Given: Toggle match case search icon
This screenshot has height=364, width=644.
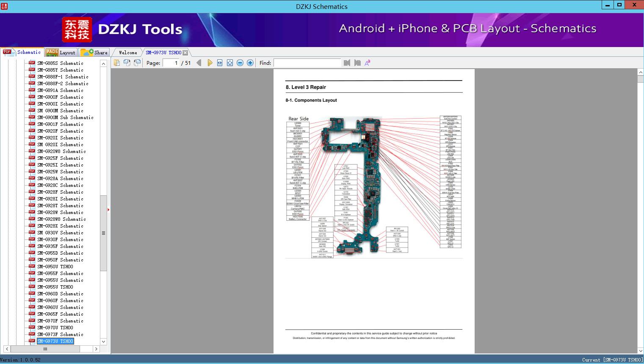Looking at the screenshot, I should click(x=368, y=63).
